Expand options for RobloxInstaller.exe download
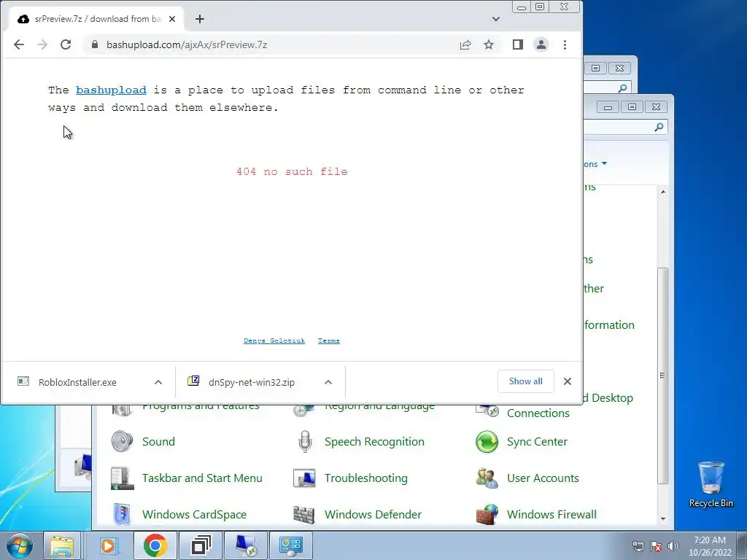Viewport: 747px width, 560px height. 158,382
